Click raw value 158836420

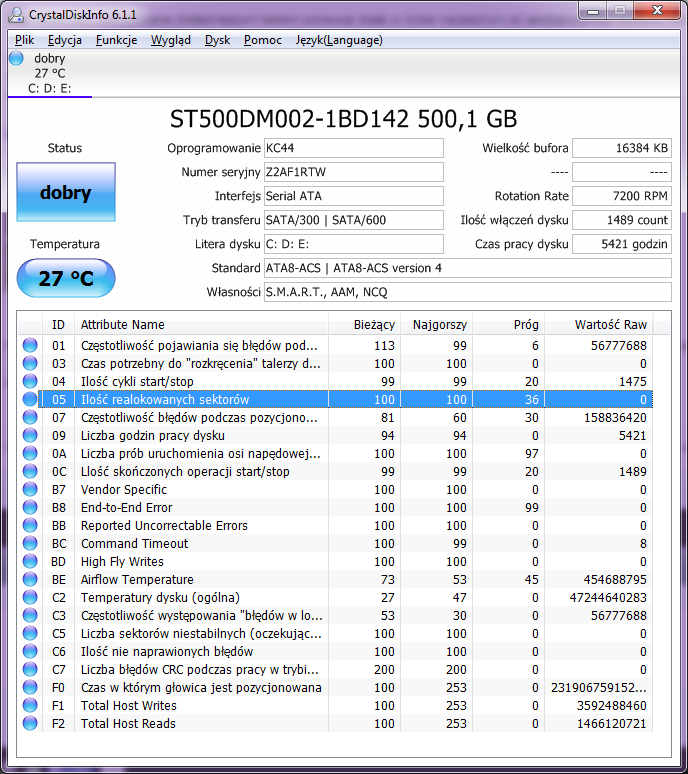coord(615,418)
